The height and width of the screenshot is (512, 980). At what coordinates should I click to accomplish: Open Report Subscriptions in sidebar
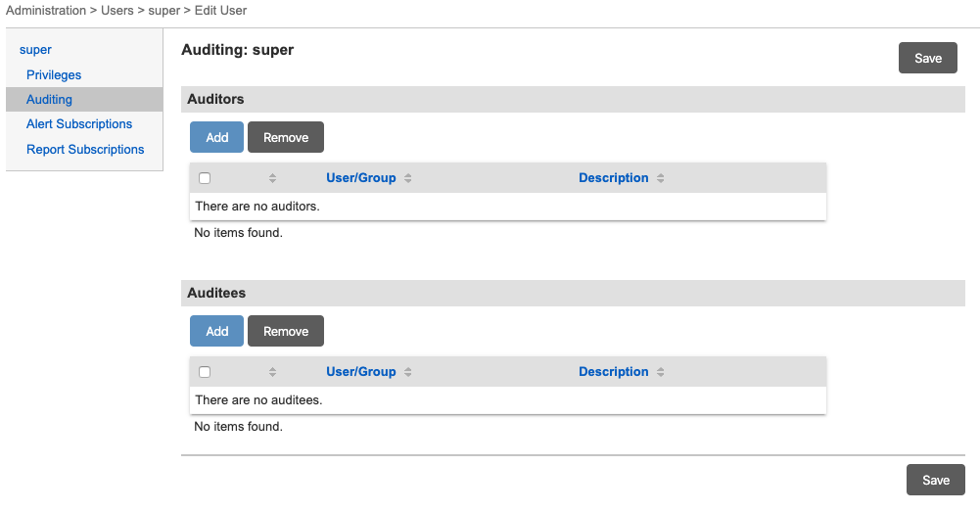(85, 150)
